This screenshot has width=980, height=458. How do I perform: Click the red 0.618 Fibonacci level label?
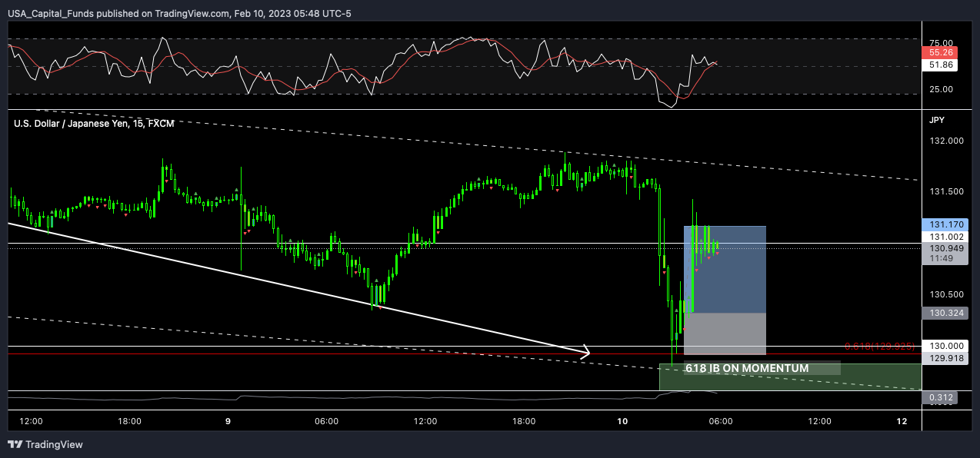pos(882,347)
